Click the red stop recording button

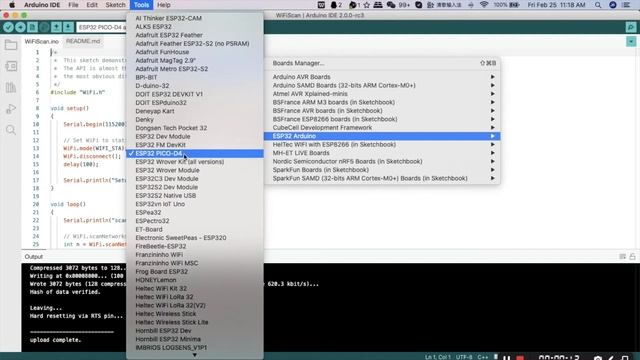(x=520, y=358)
